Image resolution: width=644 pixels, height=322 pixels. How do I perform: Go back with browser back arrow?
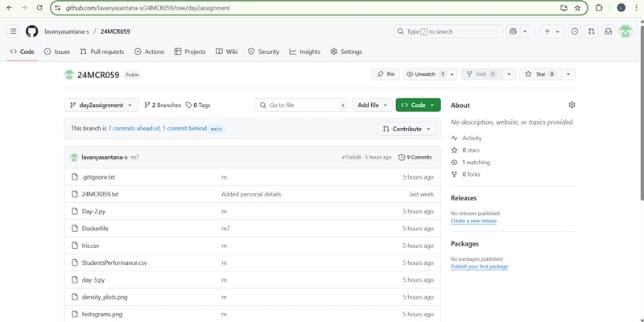pos(10,8)
